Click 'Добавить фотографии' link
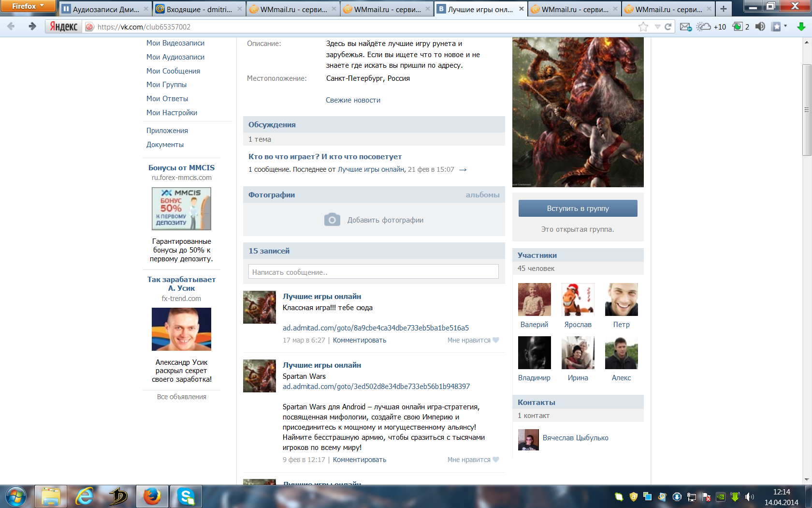 (x=385, y=220)
